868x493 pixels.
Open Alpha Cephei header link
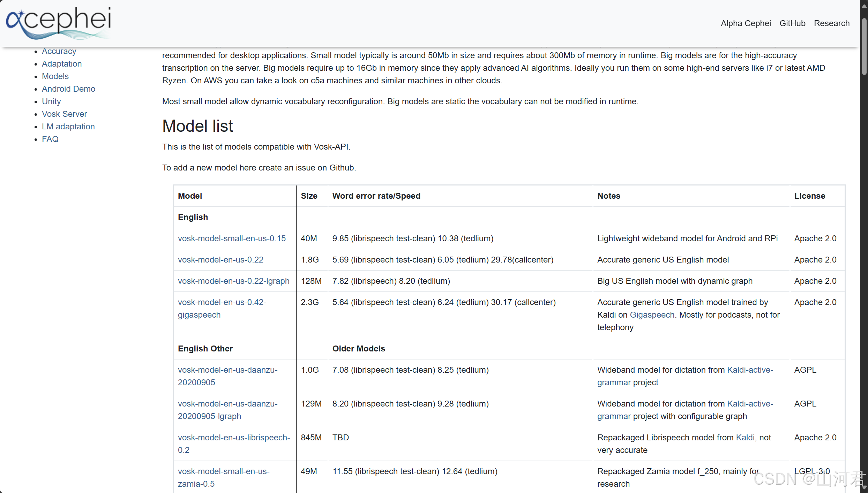(746, 23)
